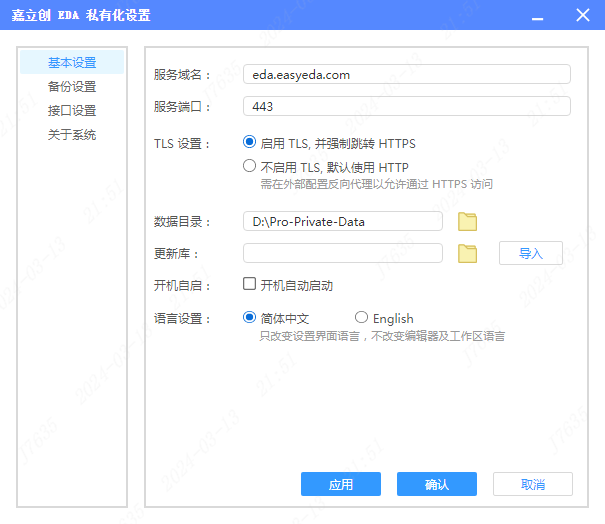This screenshot has width=605, height=524.
Task: Open 基本设置 in the sidebar
Action: [x=72, y=63]
